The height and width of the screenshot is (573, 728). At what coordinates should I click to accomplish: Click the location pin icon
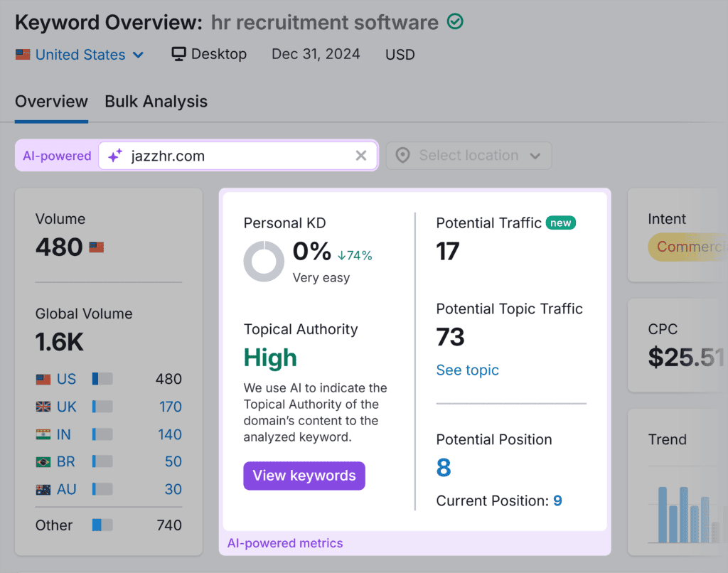point(403,156)
